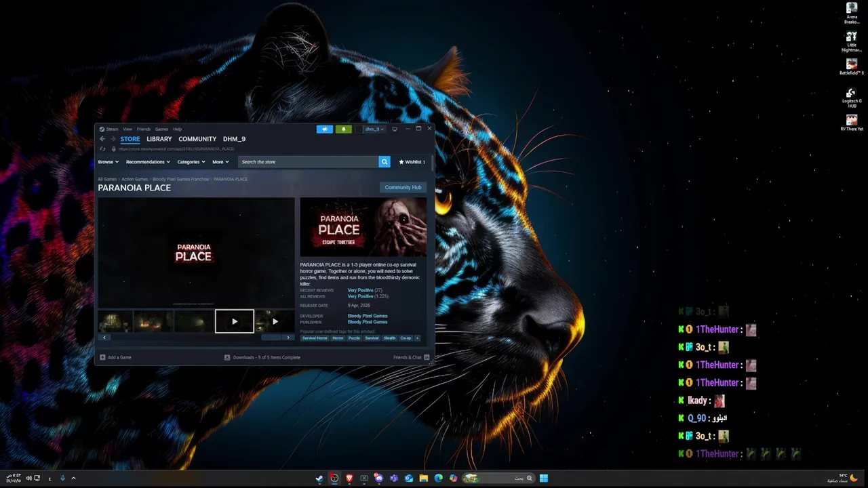Switch to the LIBRARY tab
This screenshot has width=868, height=488.
(x=159, y=139)
